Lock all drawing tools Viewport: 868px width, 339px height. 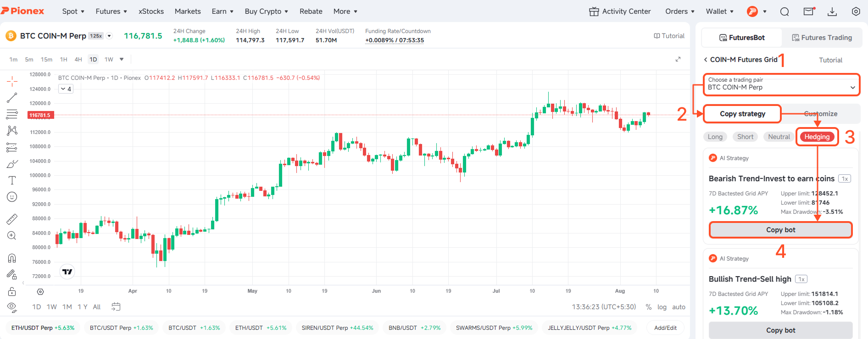tap(12, 291)
